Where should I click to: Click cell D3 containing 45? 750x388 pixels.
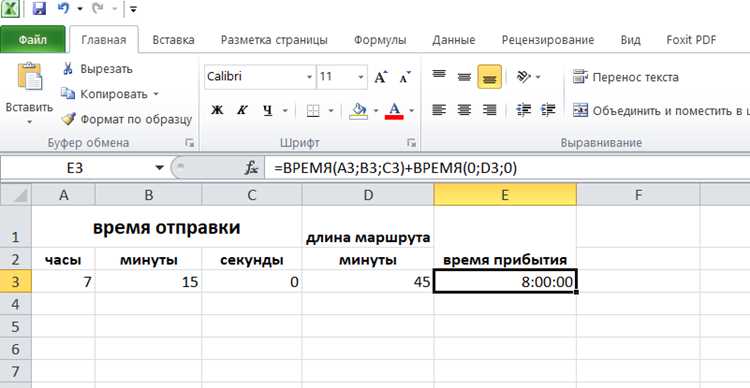coord(368,282)
